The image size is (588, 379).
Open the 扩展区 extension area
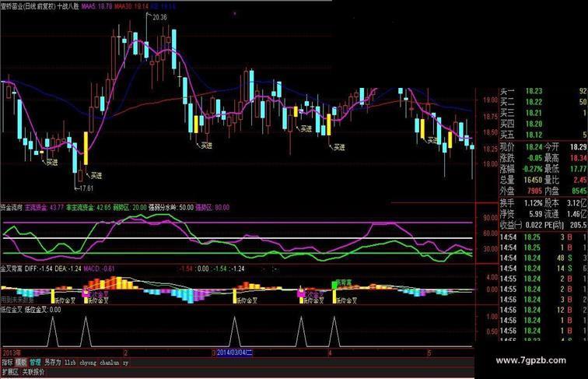click(x=10, y=372)
